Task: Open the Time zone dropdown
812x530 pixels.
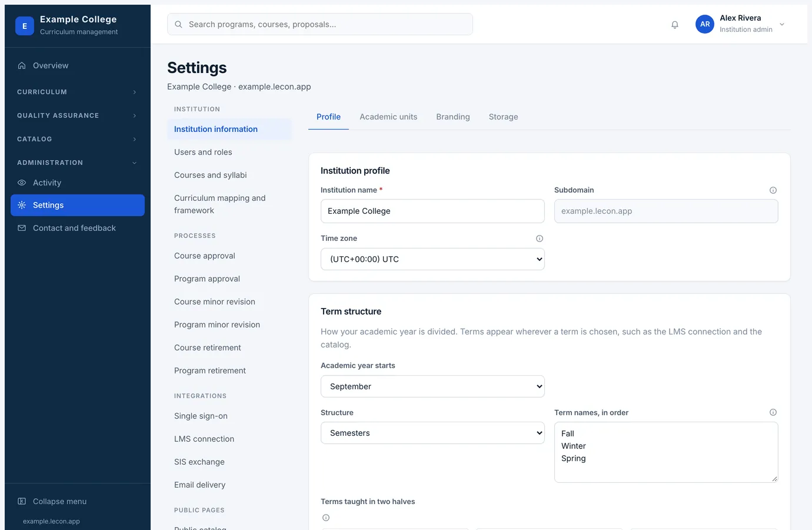Action: 432,259
